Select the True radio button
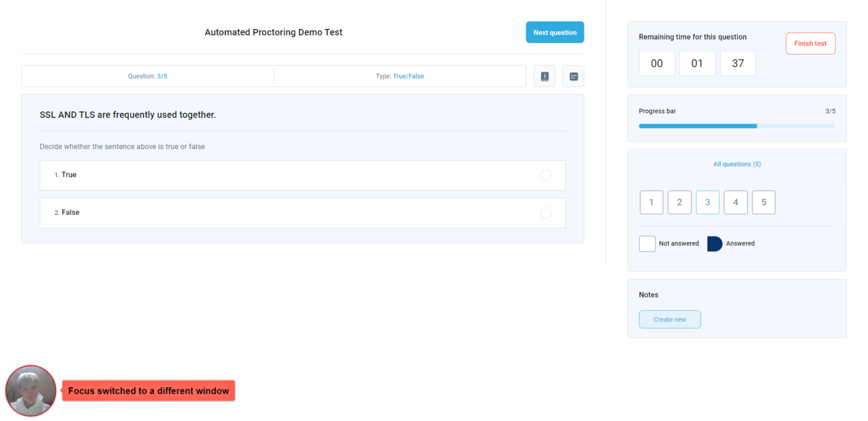Screen dimensions: 868x421 (x=546, y=175)
